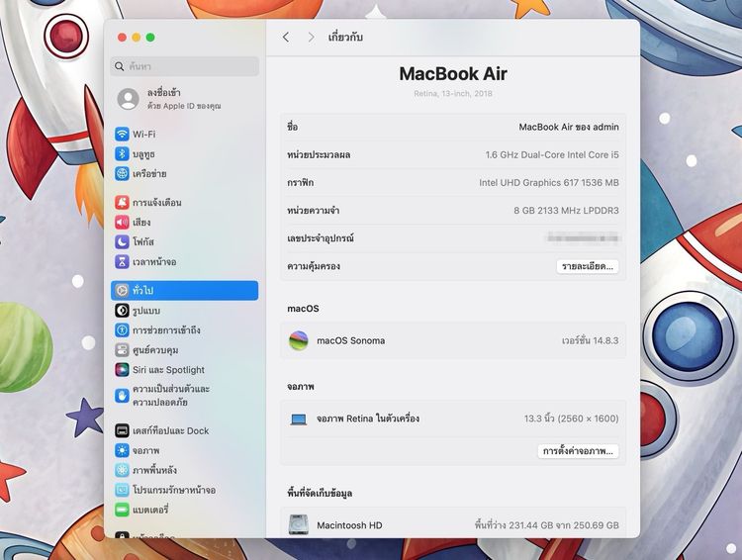Image resolution: width=742 pixels, height=560 pixels.
Task: Click the หน่วยความจำ row label
Action: (314, 211)
